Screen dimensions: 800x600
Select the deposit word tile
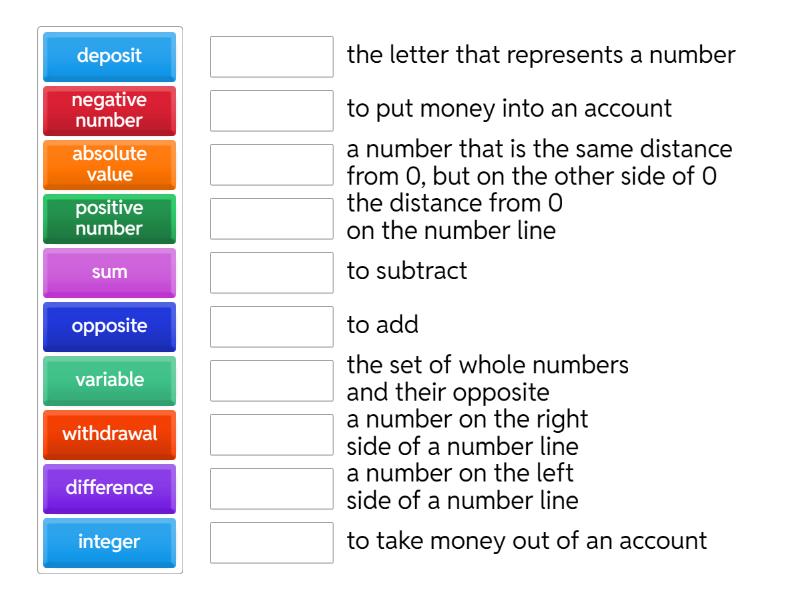108,57
